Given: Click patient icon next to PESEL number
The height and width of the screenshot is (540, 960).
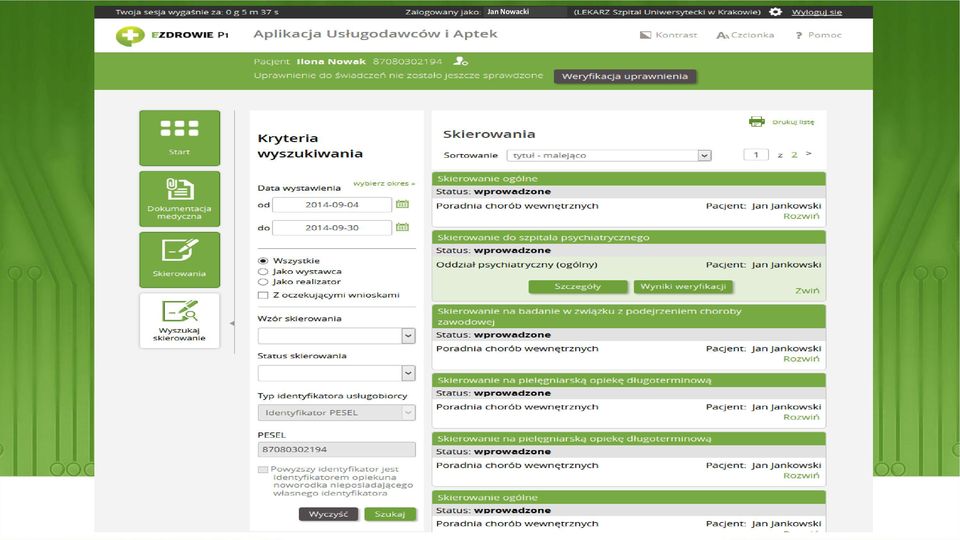Looking at the screenshot, I should click(460, 61).
